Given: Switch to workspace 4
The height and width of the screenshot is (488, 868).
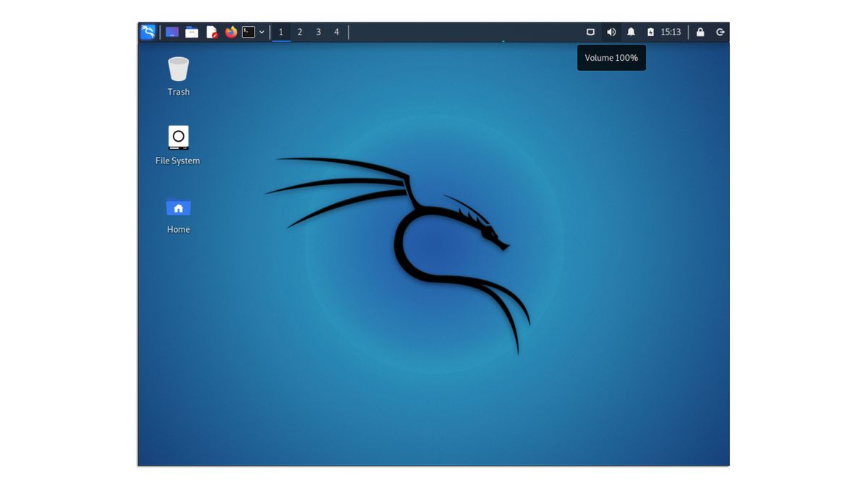Looking at the screenshot, I should pos(336,31).
